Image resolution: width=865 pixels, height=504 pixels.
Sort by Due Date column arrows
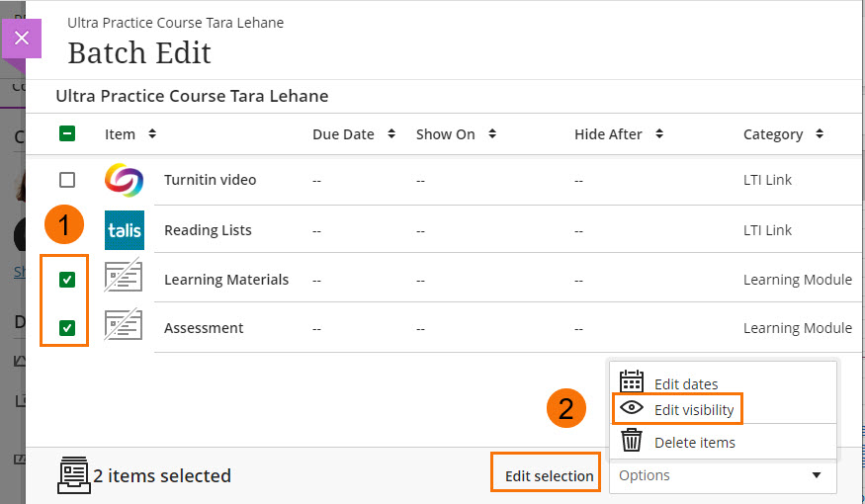[x=391, y=134]
